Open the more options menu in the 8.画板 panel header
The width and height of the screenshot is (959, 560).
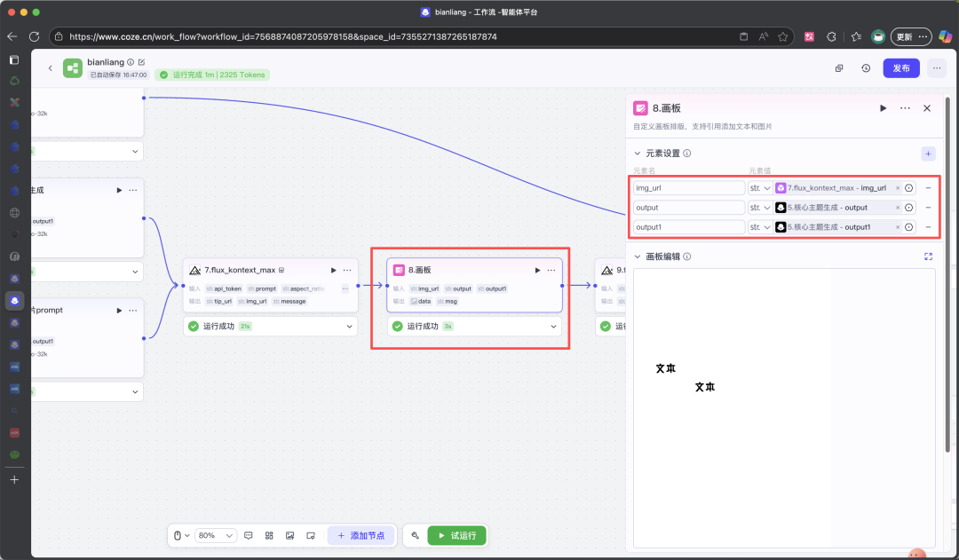coord(905,108)
